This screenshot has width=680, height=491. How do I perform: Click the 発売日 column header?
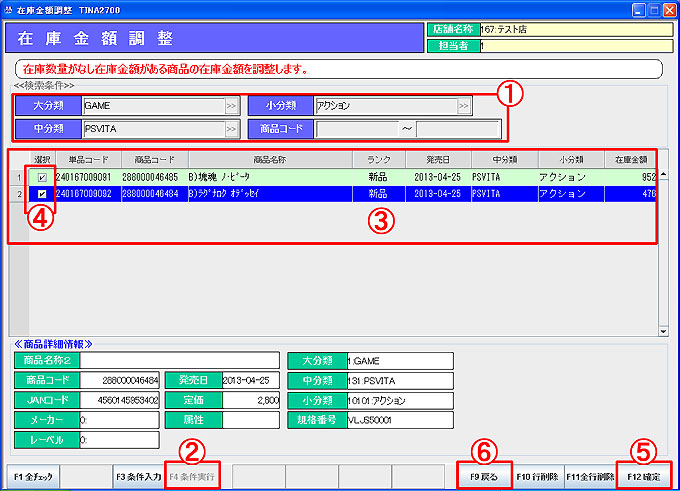438,159
